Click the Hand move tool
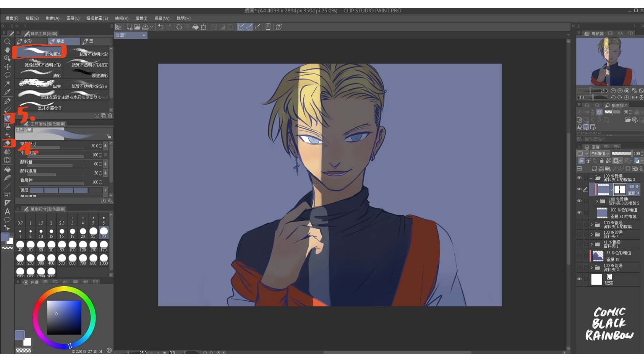 (x=7, y=50)
